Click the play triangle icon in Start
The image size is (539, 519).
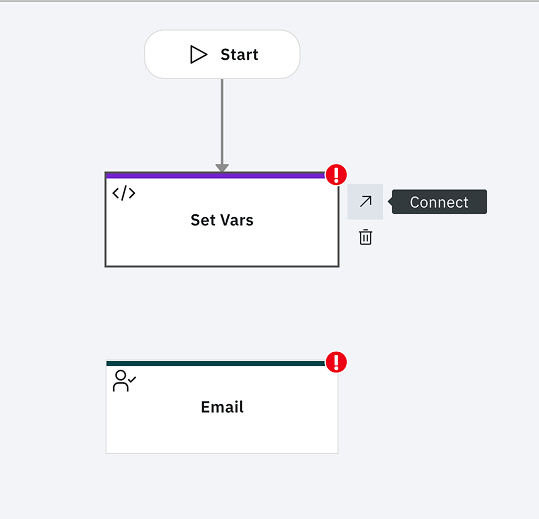[199, 55]
